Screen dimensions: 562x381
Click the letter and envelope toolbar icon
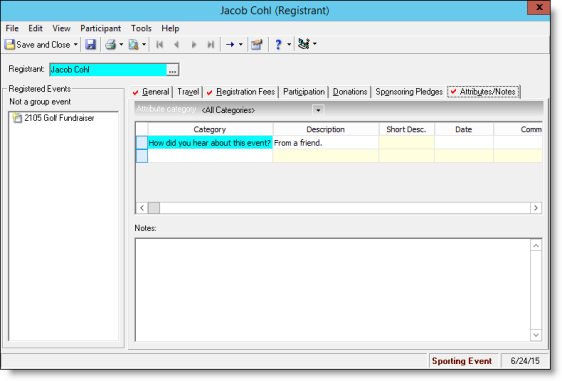pos(257,44)
